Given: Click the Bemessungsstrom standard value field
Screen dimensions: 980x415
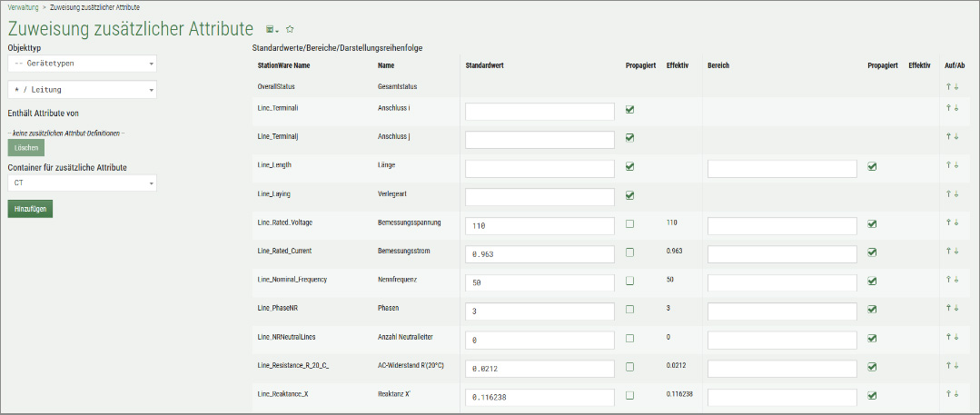Looking at the screenshot, I should 539,254.
